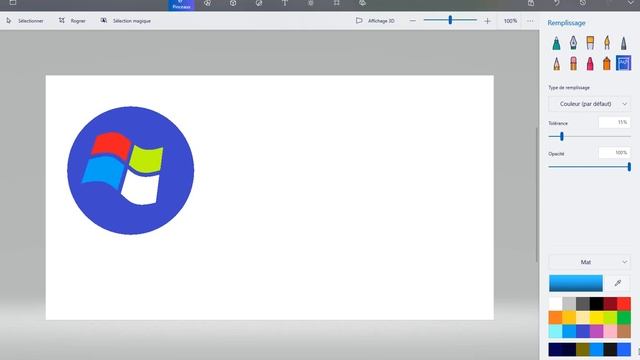Click the Opacité slider handle
This screenshot has width=640, height=360.
coord(629,167)
